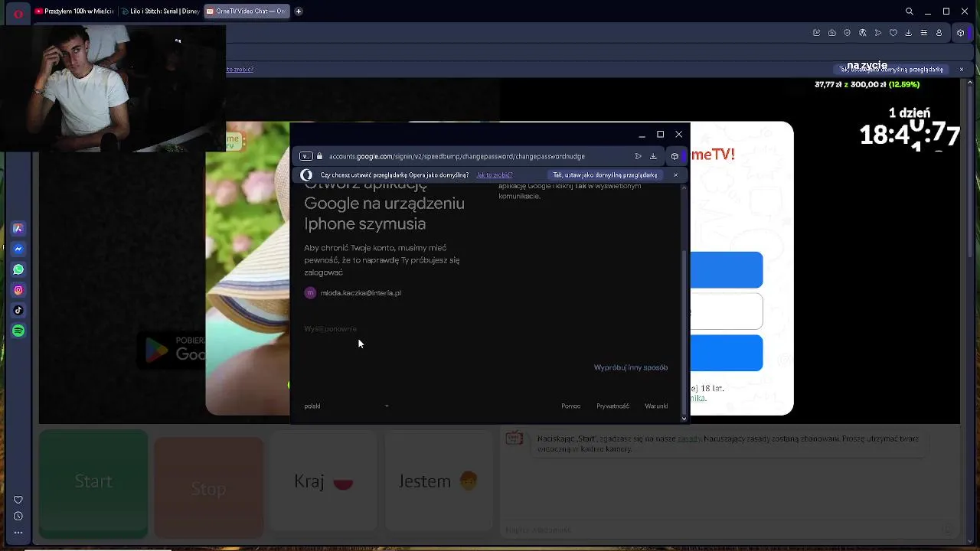The width and height of the screenshot is (980, 551).
Task: Select the OmeTV Video Chat tab
Action: [247, 11]
